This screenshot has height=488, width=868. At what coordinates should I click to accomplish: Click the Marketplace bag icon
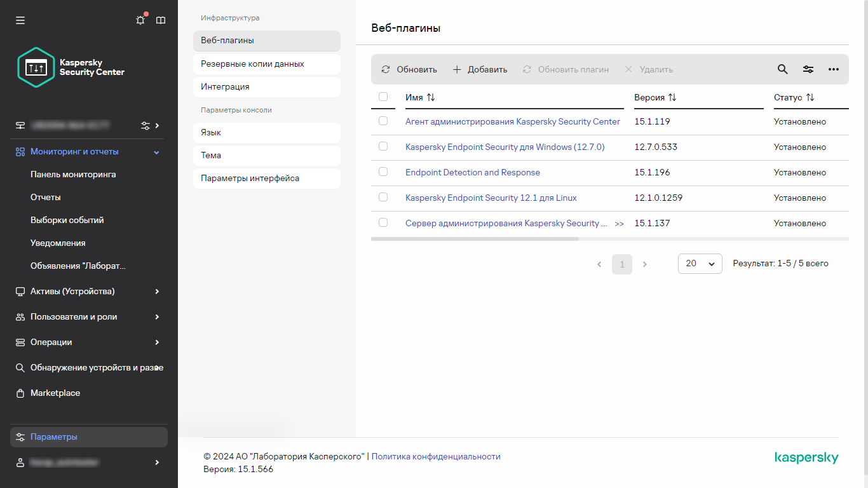click(20, 393)
